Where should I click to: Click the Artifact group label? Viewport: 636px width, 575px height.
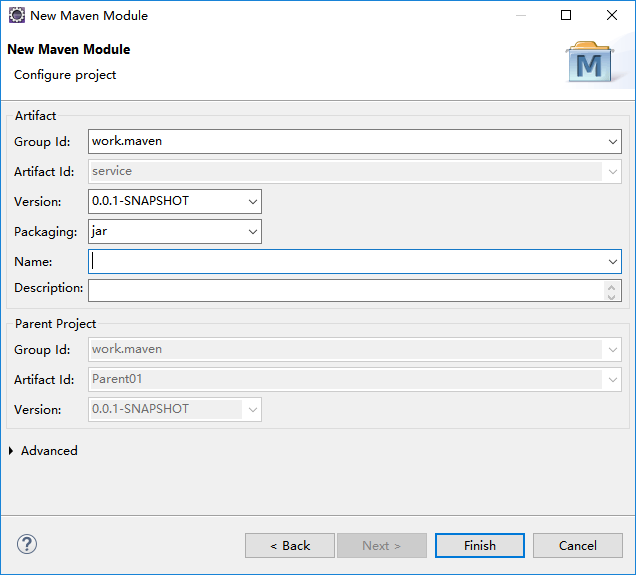coord(35,116)
